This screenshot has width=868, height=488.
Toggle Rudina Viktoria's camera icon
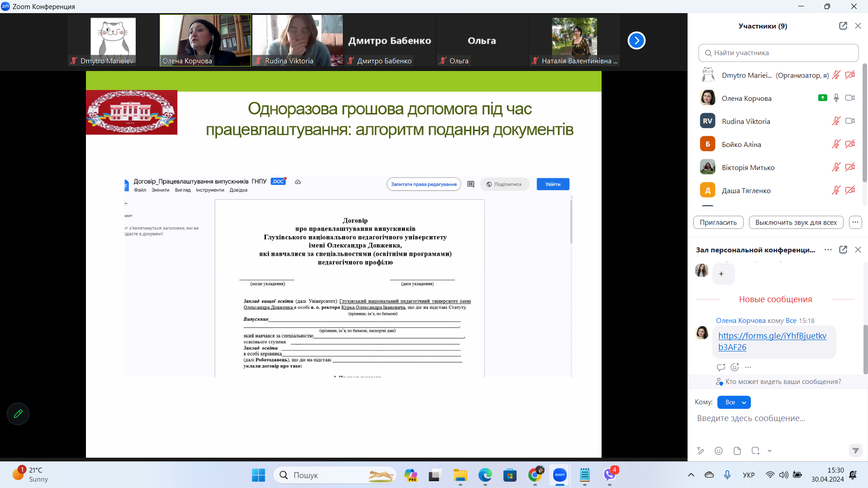(x=850, y=121)
